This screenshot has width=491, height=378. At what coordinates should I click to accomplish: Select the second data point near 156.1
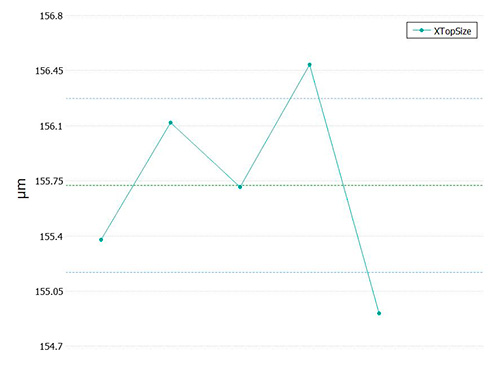click(171, 123)
